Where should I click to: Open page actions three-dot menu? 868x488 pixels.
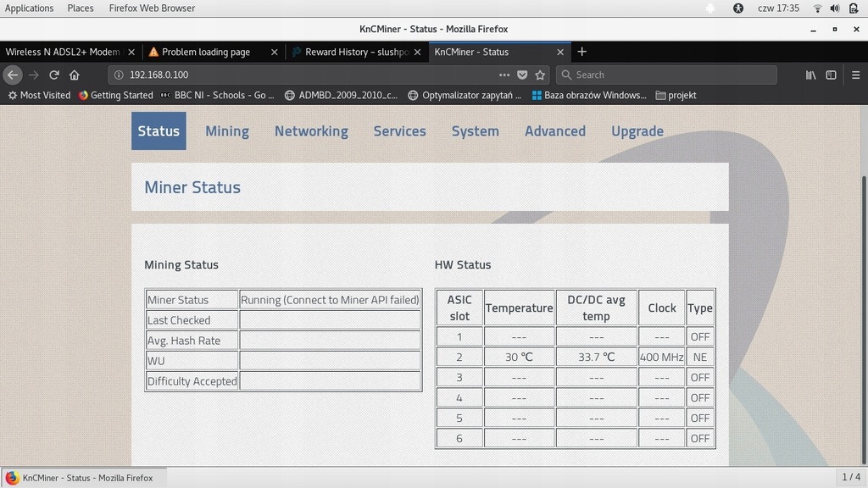tap(504, 75)
